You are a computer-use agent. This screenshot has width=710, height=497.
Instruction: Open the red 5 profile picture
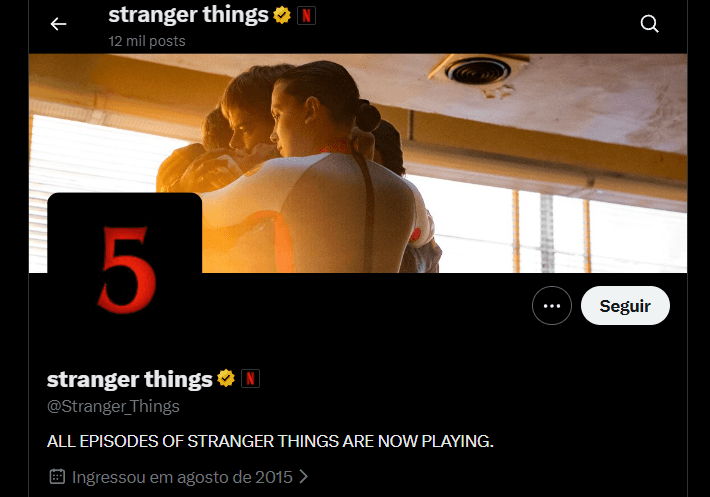[125, 270]
